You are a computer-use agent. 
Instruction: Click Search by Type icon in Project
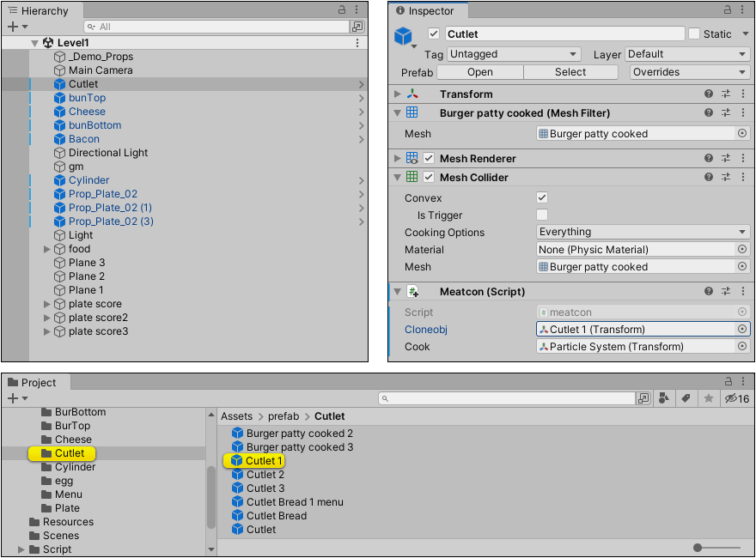(663, 398)
